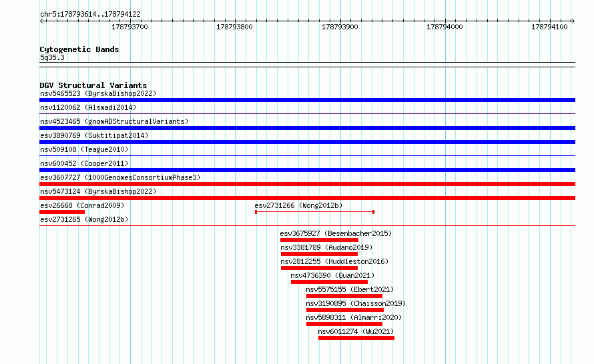Select the short esv26668 red bar
This screenshot has height=364, width=594.
62,212
